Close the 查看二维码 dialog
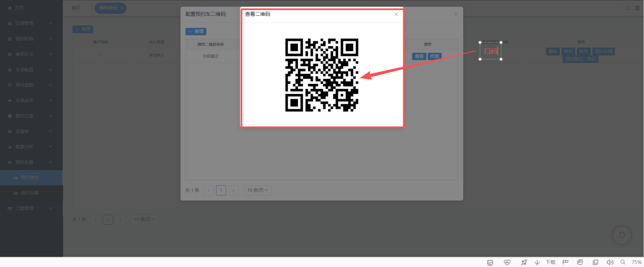Image resolution: width=644 pixels, height=267 pixels. click(x=396, y=14)
